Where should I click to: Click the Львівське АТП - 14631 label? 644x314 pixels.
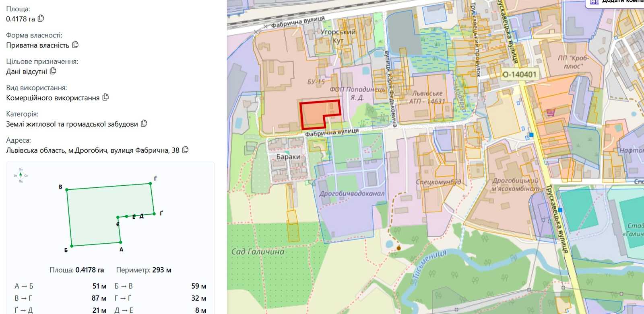[x=427, y=97]
